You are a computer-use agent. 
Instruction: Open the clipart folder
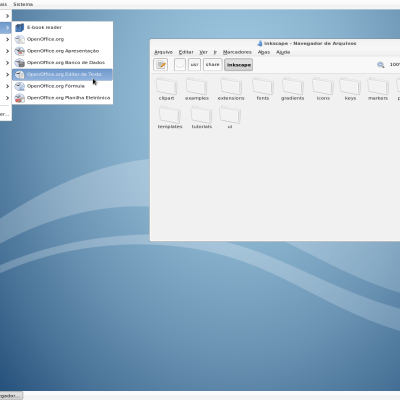tap(167, 89)
